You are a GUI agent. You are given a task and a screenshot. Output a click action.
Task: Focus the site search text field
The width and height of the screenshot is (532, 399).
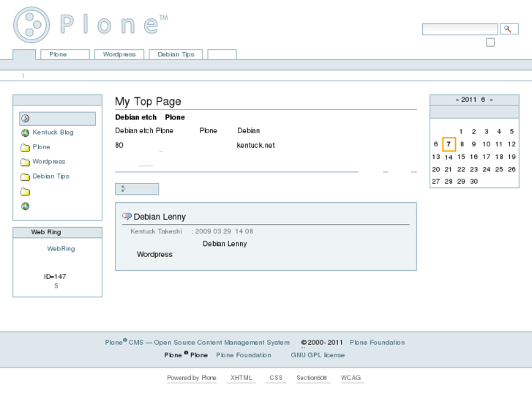tap(460, 29)
